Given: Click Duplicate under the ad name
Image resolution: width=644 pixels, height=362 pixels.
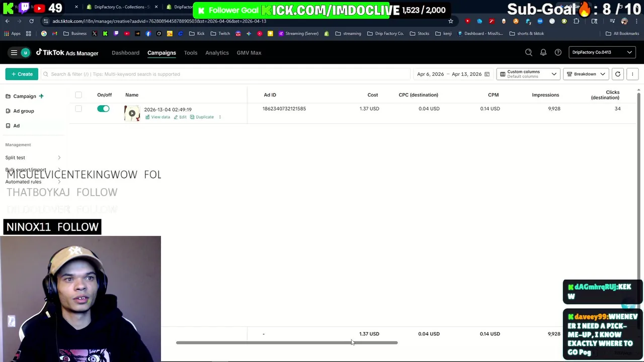Looking at the screenshot, I should coord(202,117).
